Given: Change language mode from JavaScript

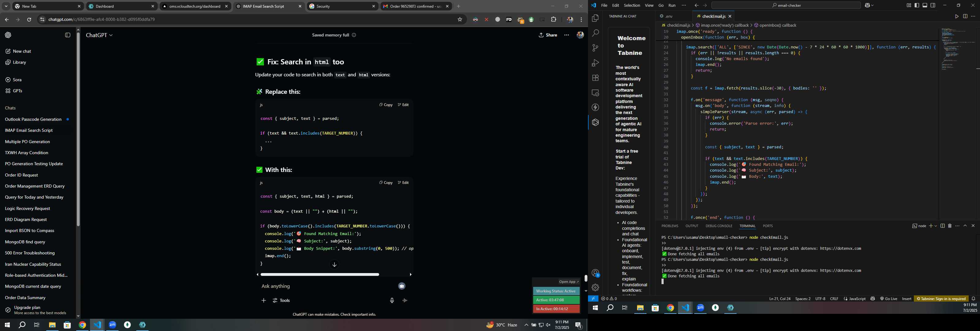Looking at the screenshot, I should tap(858, 299).
